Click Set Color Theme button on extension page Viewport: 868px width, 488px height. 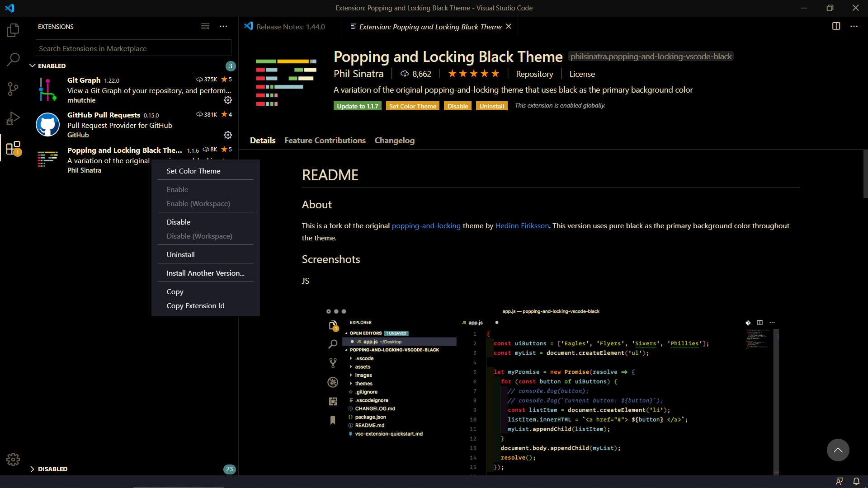pyautogui.click(x=413, y=106)
